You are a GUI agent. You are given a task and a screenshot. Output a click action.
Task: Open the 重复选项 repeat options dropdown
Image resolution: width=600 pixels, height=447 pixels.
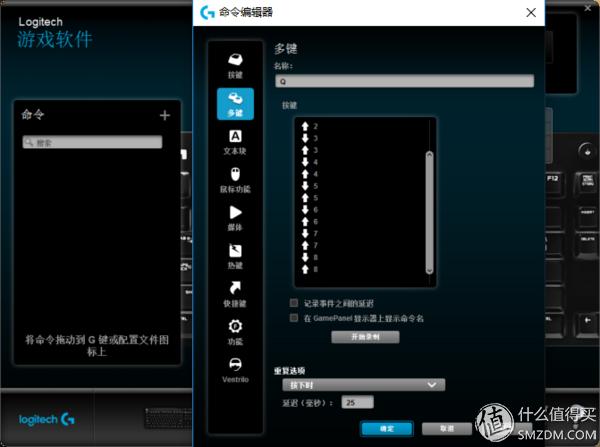pyautogui.click(x=364, y=385)
